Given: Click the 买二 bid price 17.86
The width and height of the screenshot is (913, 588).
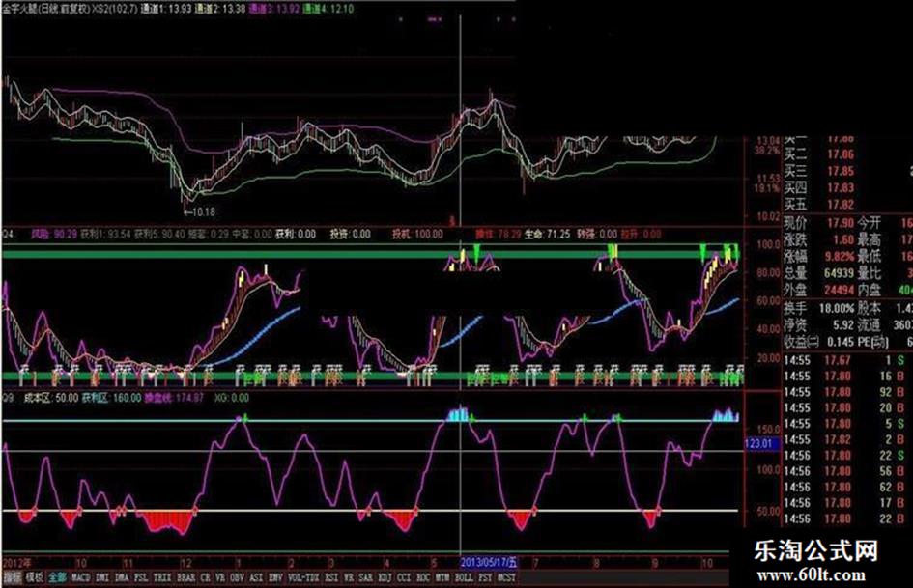Looking at the screenshot, I should click(x=841, y=154).
